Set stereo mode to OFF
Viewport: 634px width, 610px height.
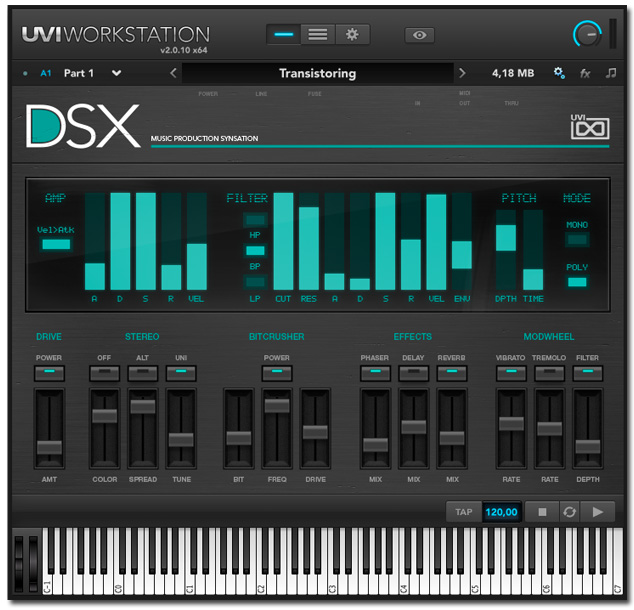(104, 373)
